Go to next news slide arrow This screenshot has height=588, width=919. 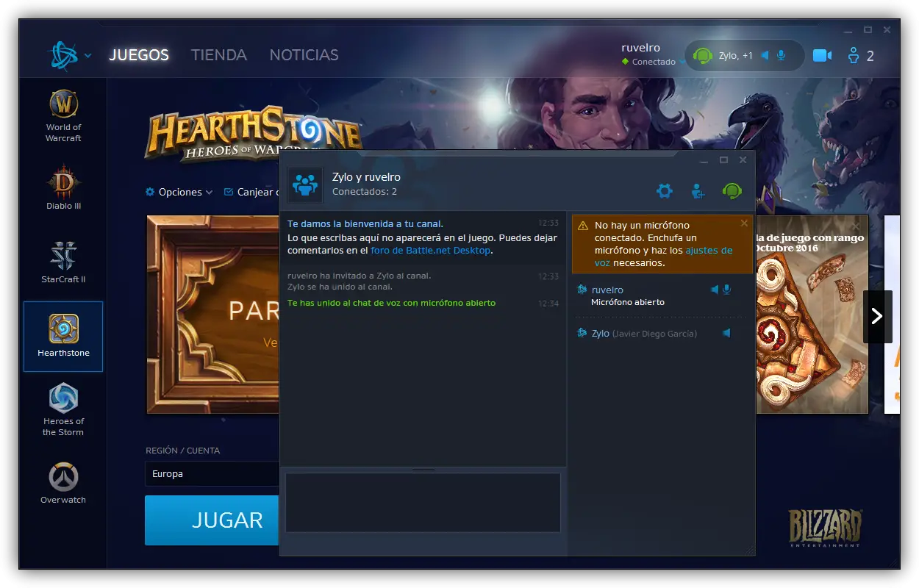tap(877, 316)
